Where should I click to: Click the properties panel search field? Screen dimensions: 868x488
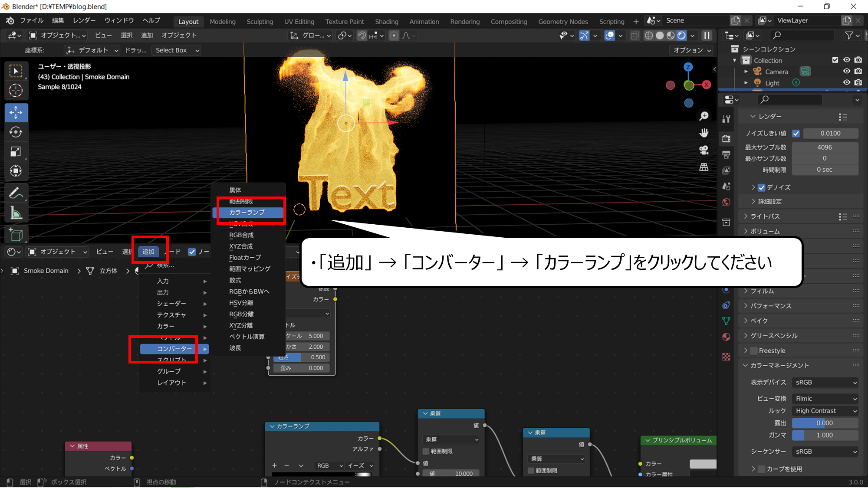click(790, 99)
